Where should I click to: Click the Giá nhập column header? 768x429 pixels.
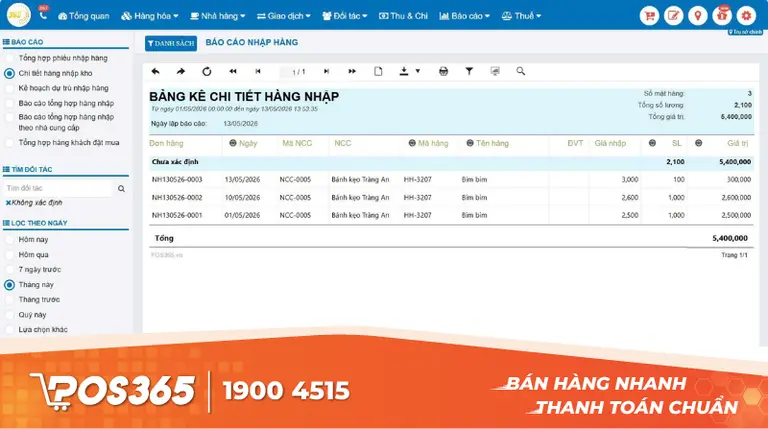point(610,143)
